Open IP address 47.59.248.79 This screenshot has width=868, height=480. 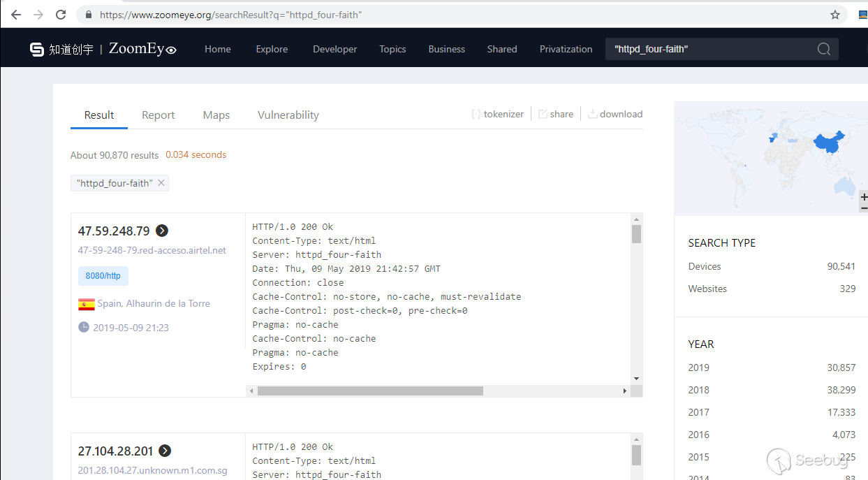pyautogui.click(x=114, y=231)
